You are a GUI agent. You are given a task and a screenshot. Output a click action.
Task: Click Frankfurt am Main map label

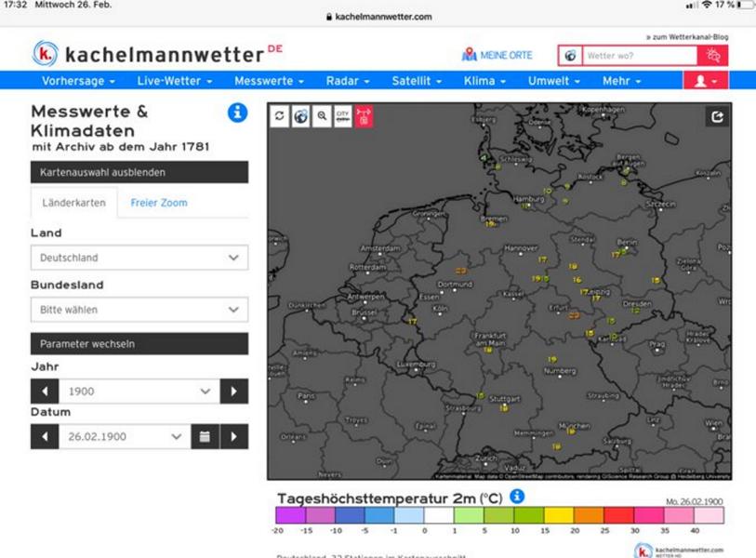point(490,339)
